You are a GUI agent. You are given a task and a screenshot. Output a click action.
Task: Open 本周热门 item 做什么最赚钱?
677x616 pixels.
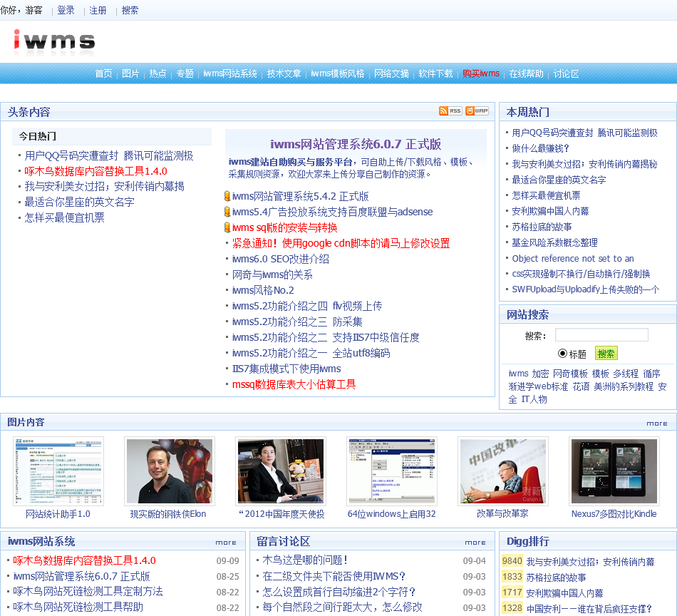(541, 148)
